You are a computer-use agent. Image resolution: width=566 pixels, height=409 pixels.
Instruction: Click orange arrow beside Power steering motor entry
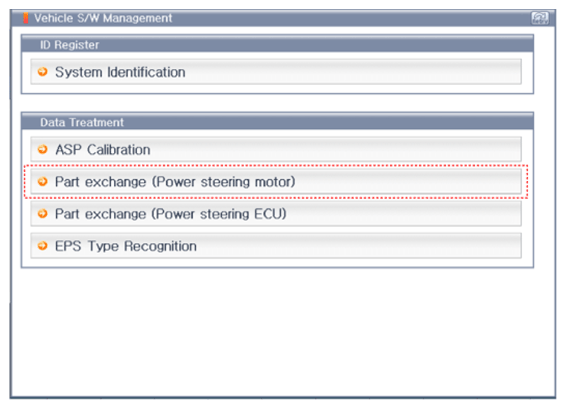[x=43, y=181]
